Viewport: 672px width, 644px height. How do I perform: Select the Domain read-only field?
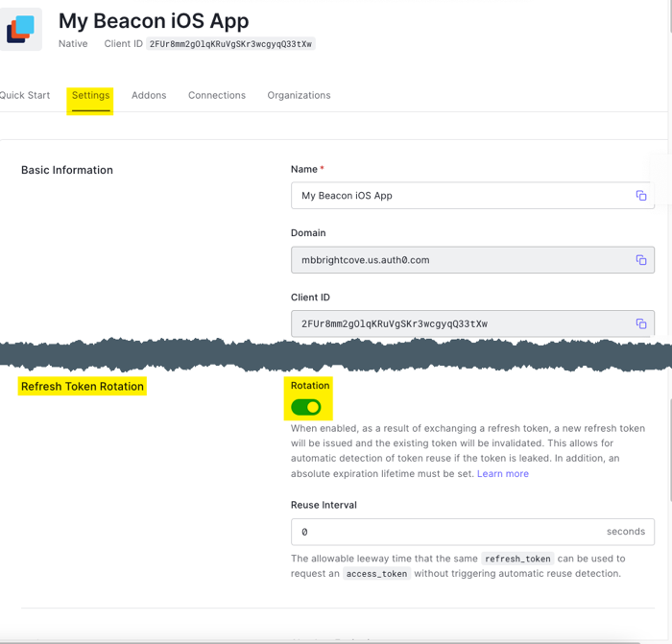coord(461,260)
